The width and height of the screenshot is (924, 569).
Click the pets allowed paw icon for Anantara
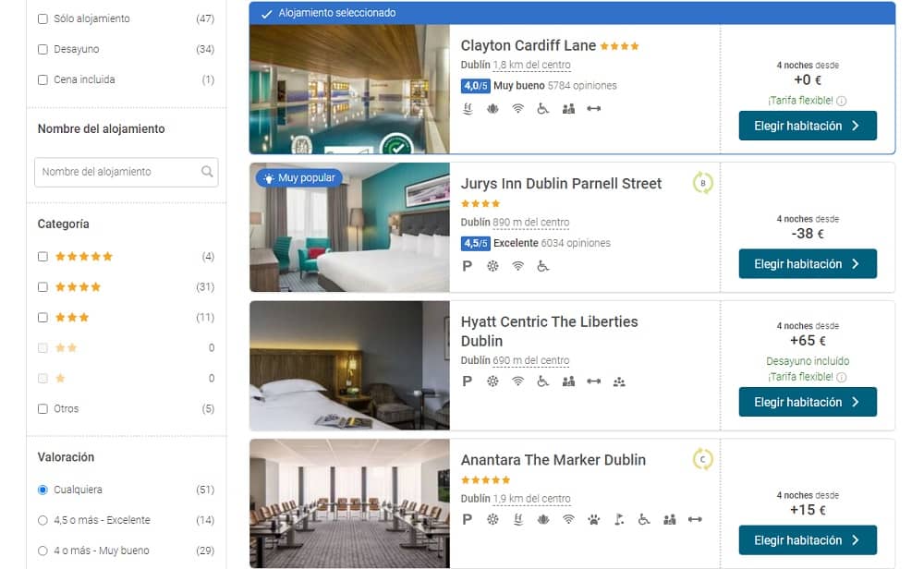(x=594, y=519)
